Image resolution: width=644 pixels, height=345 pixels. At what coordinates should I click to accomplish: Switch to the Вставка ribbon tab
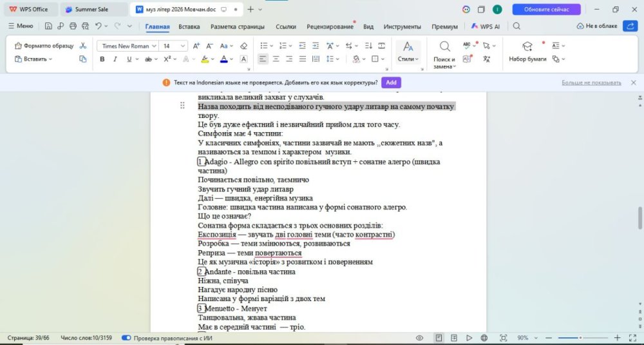coord(189,26)
